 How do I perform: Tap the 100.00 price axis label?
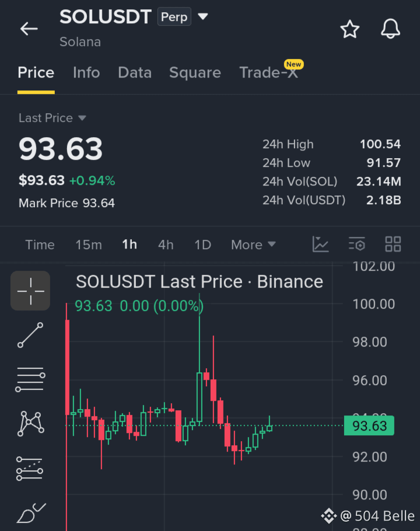click(374, 304)
